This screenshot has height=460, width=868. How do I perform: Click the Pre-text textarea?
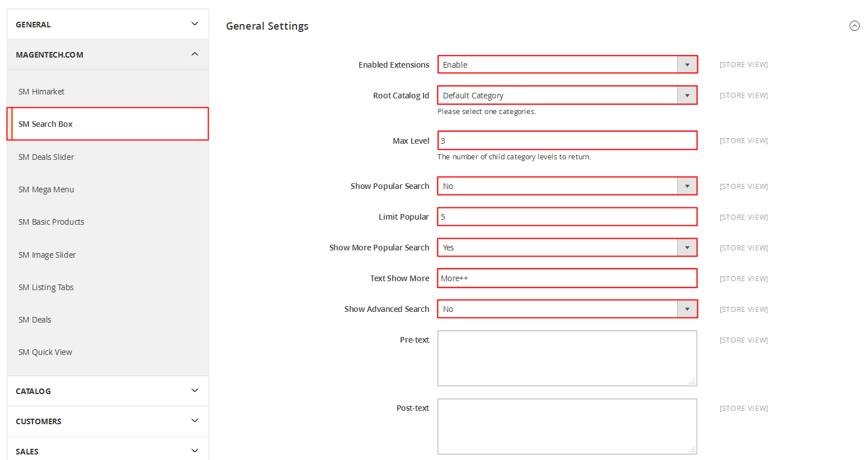coord(567,358)
